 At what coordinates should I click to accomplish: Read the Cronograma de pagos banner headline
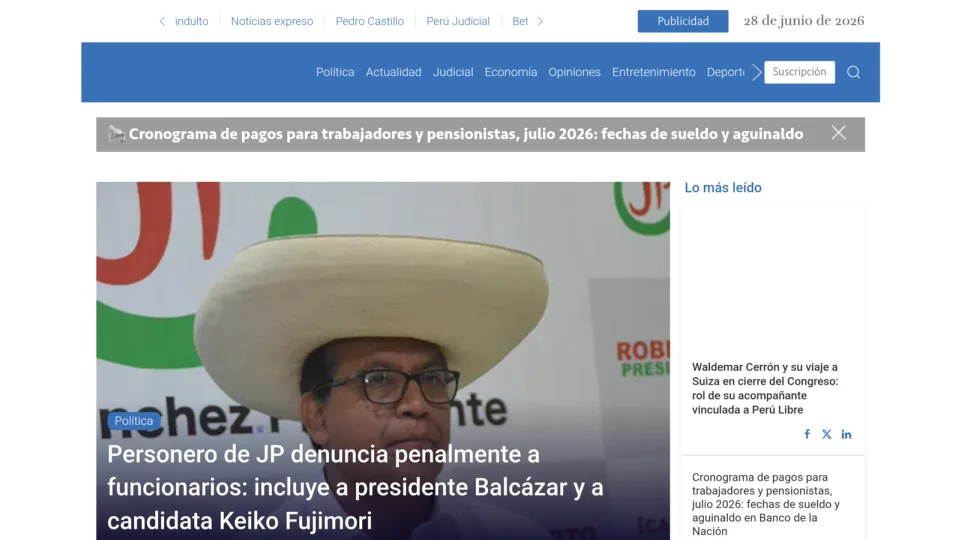click(x=466, y=134)
